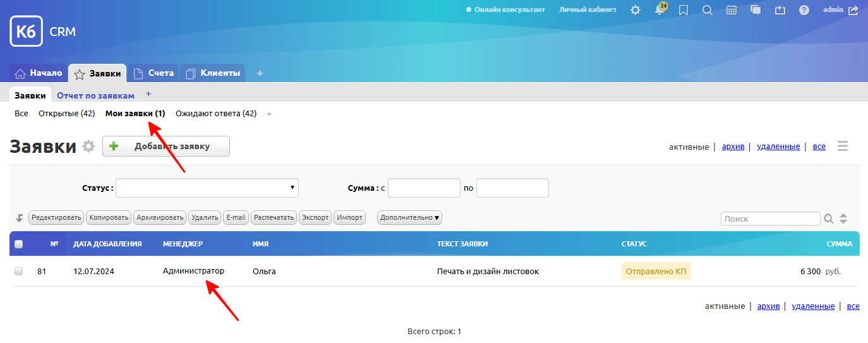Check the checkbox for row 81
This screenshot has width=868, height=343.
18,271
